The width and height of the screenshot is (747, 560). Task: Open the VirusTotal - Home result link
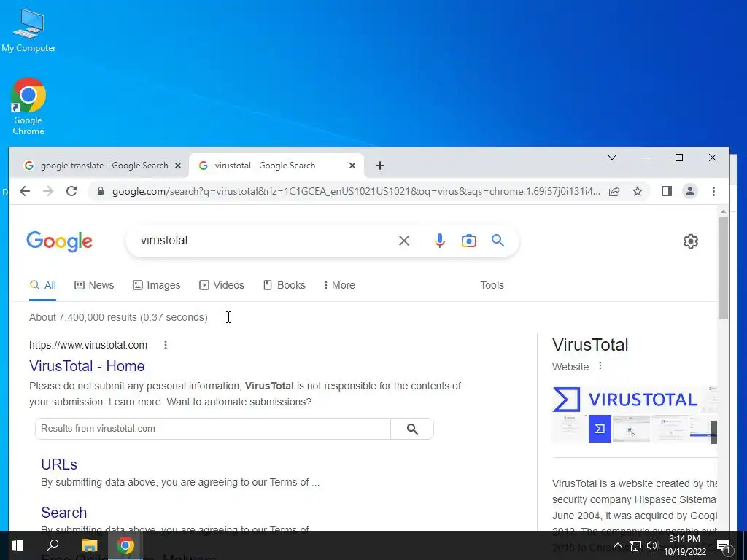pyautogui.click(x=87, y=366)
